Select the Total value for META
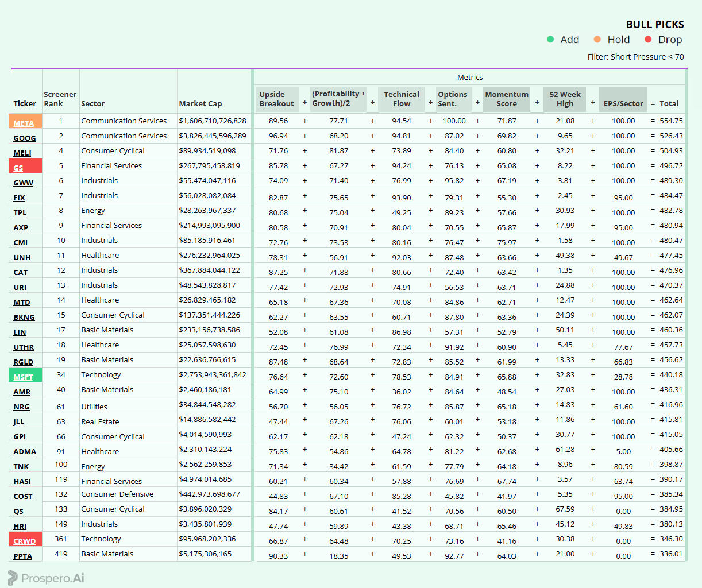 tap(671, 121)
